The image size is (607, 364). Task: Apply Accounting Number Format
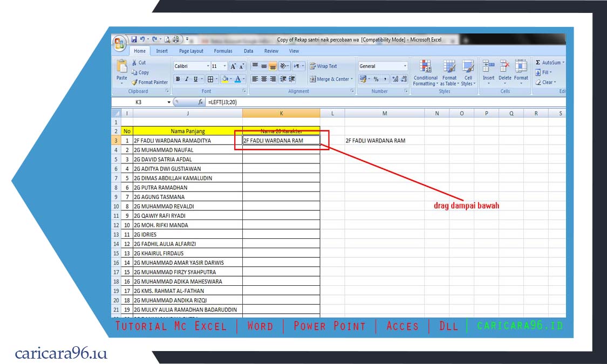(x=363, y=79)
